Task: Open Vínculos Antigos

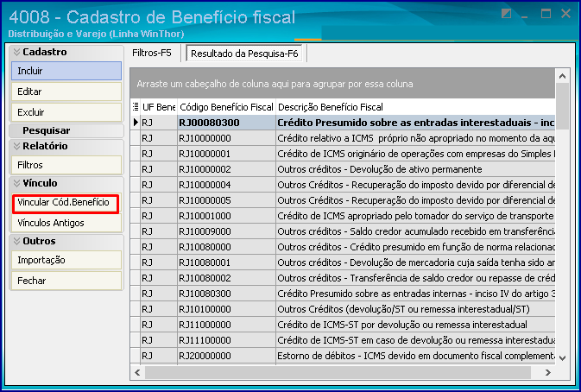Action: pos(66,223)
